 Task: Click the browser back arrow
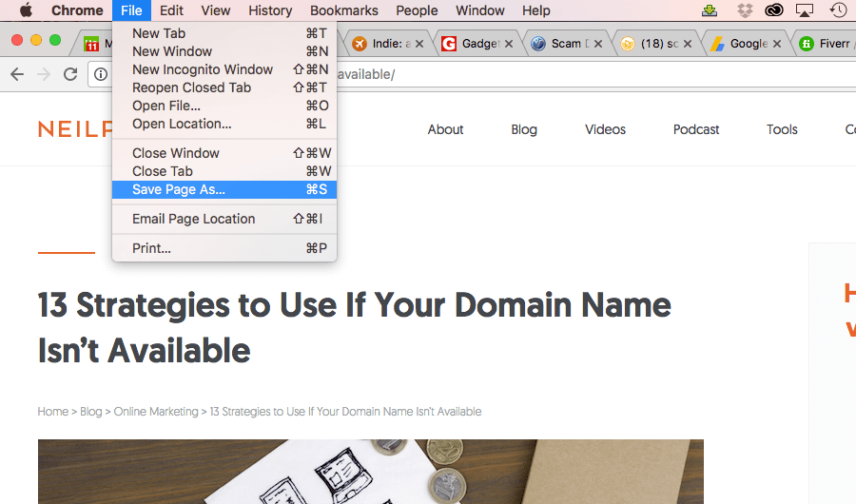[17, 74]
